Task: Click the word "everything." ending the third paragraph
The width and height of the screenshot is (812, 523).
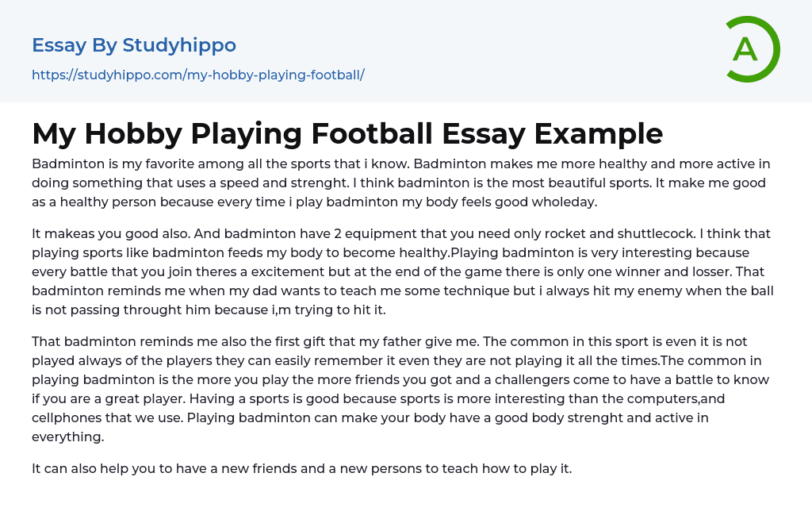Action: [x=67, y=437]
